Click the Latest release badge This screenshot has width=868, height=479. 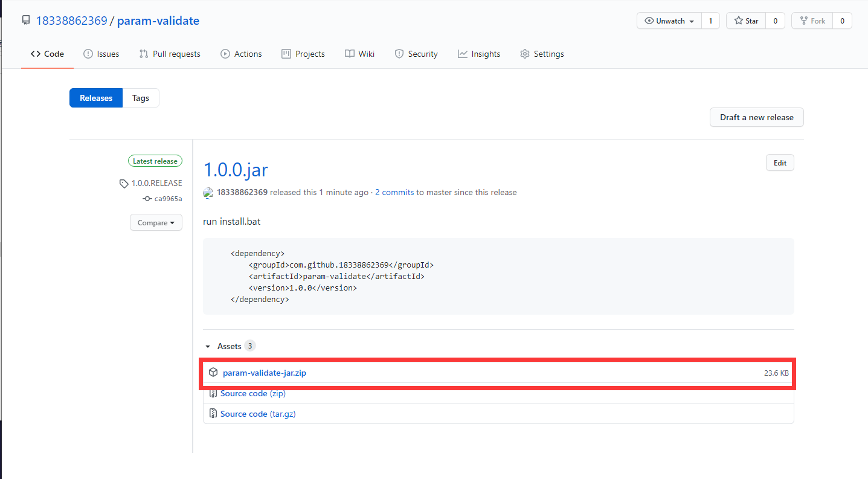tap(155, 161)
